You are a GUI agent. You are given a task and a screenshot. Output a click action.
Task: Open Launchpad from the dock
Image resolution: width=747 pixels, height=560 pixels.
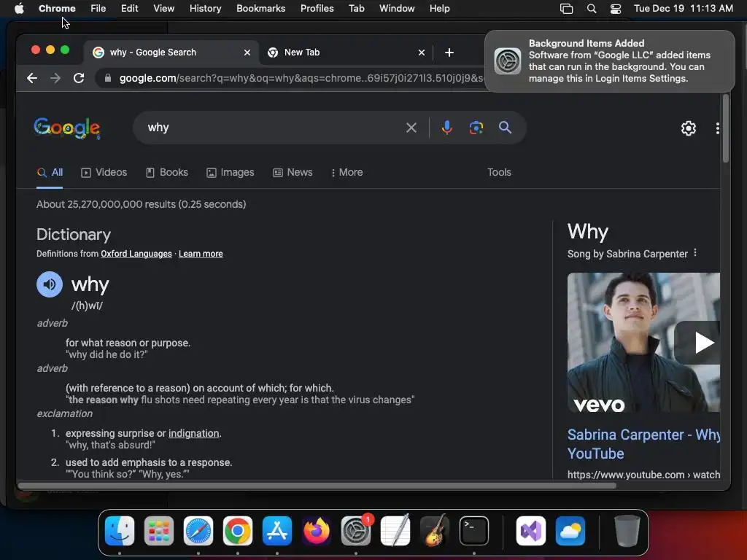point(159,531)
